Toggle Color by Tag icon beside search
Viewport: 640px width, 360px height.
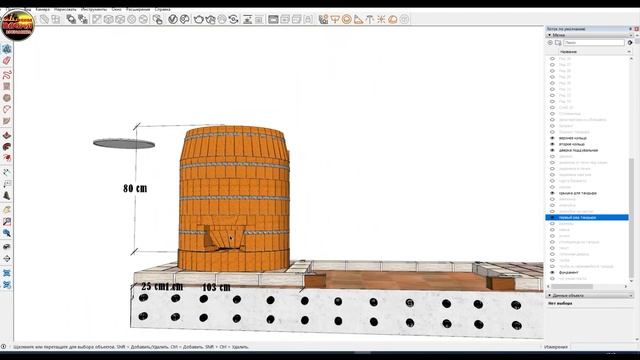pyautogui.click(x=630, y=42)
